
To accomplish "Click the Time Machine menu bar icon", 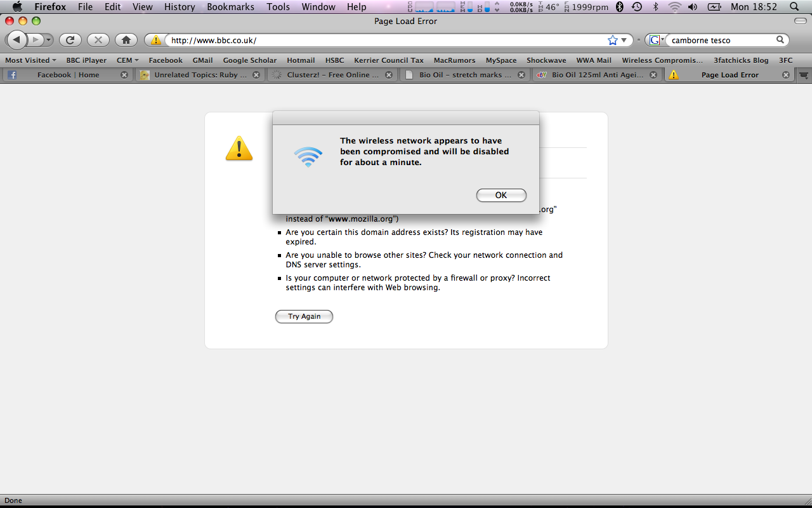I will 637,7.
